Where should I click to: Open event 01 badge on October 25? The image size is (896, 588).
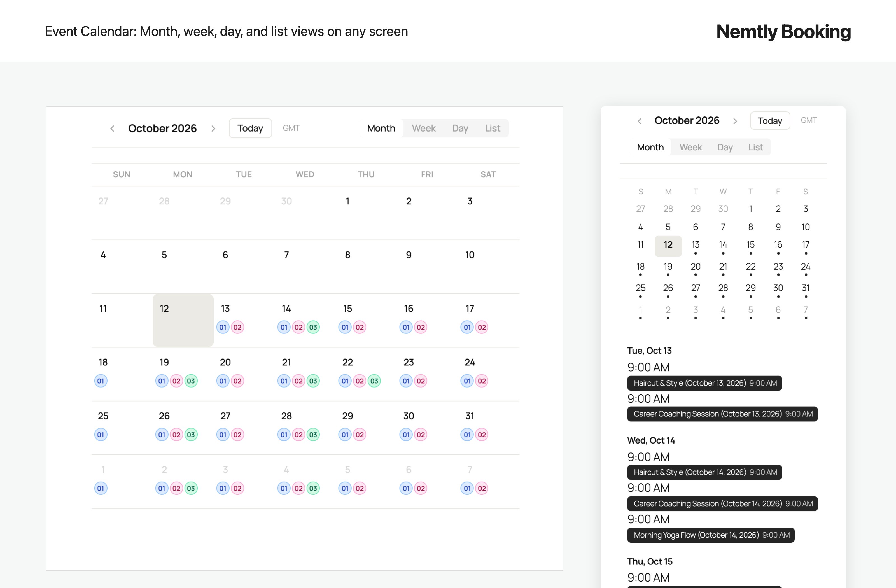[101, 435]
